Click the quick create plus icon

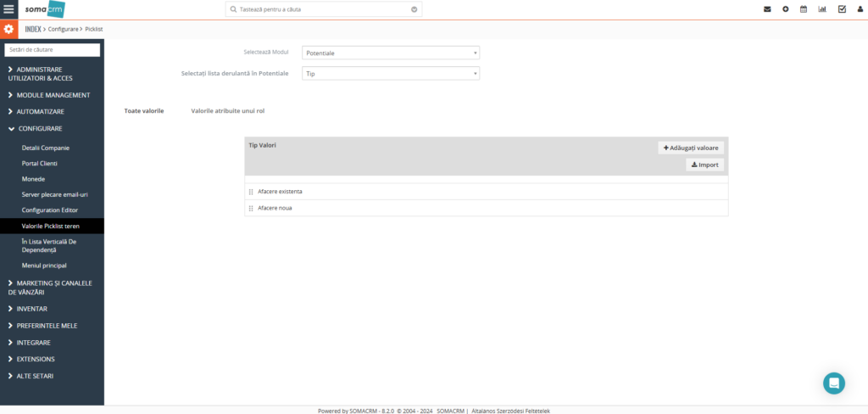point(786,9)
